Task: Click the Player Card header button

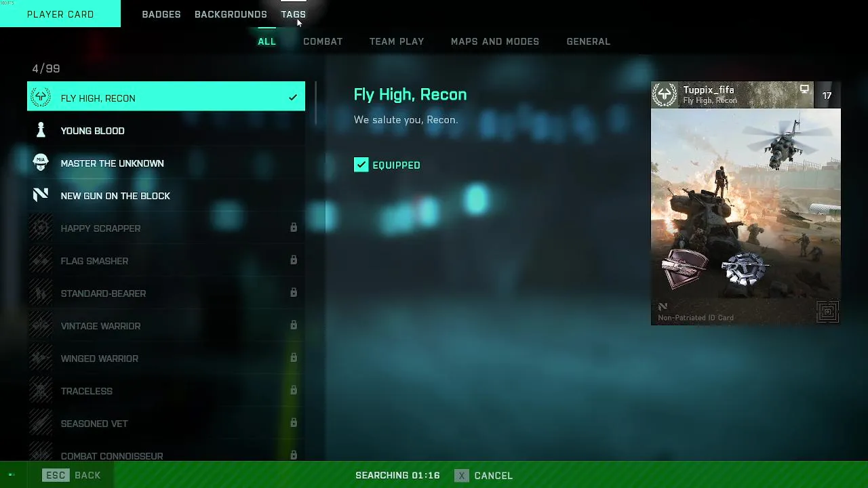Action: tap(60, 14)
